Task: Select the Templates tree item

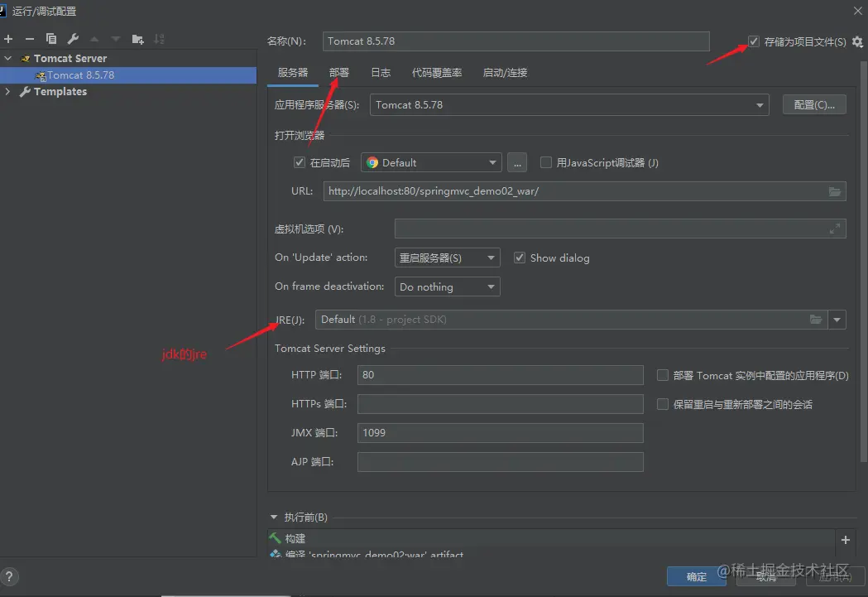Action: point(60,91)
